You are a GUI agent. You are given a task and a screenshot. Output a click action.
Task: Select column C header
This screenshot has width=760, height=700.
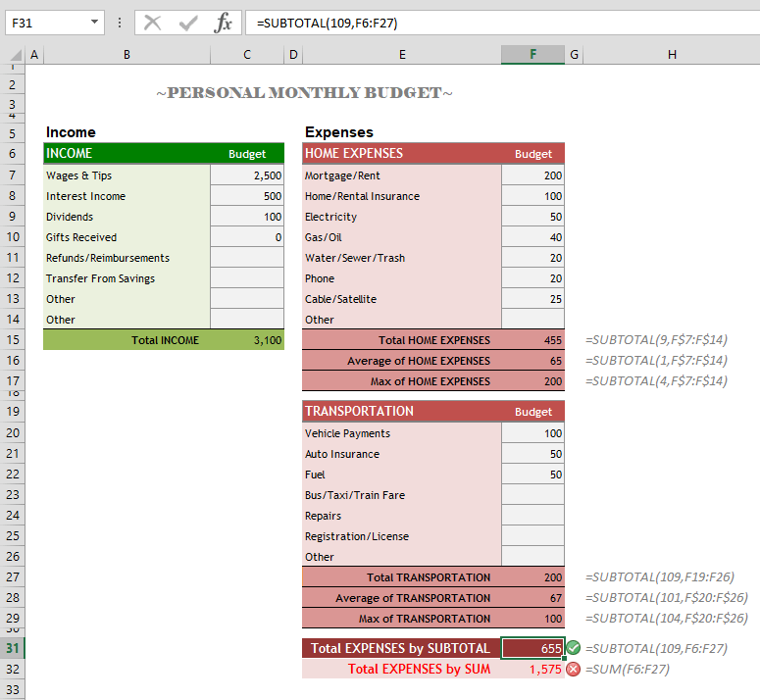[247, 55]
